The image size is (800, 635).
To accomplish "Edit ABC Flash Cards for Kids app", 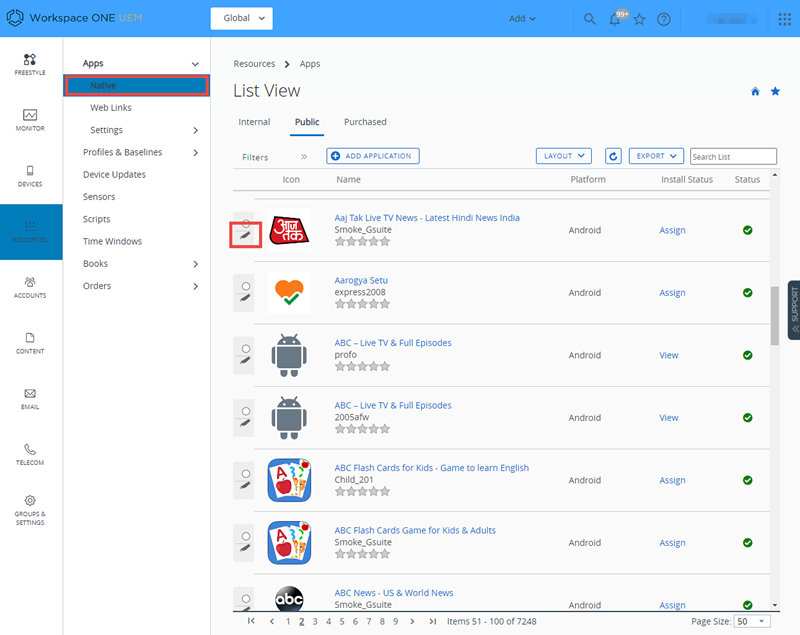I will pos(245,485).
